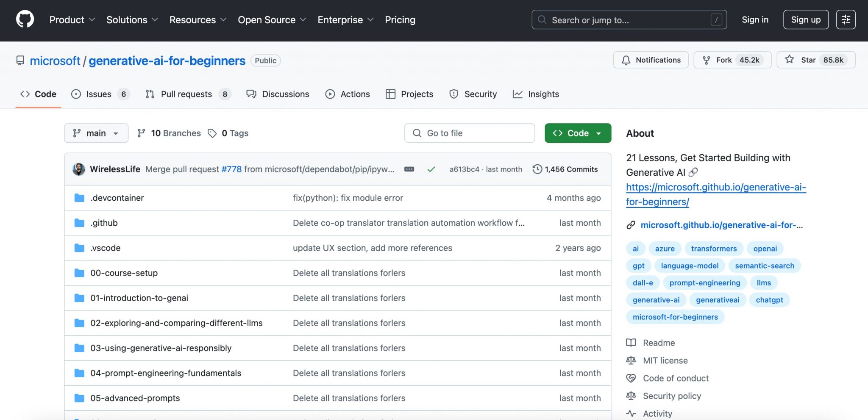The height and width of the screenshot is (420, 868).
Task: Click the Go to file field
Action: [469, 133]
